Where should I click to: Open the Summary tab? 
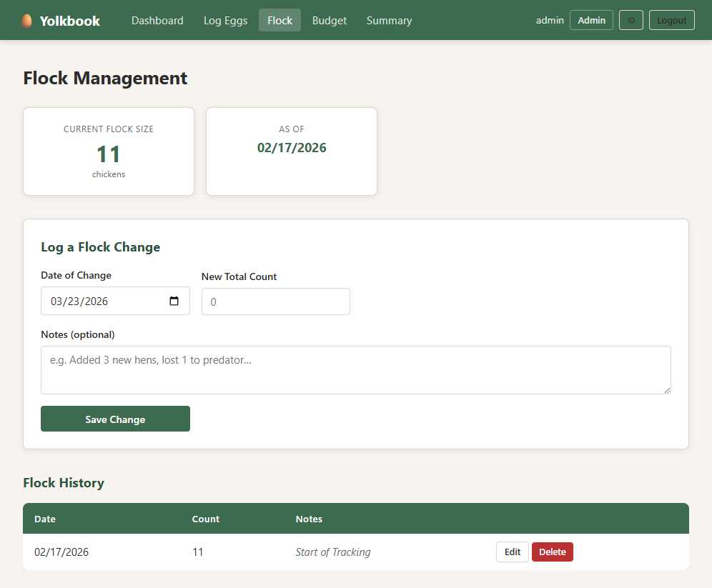(389, 21)
